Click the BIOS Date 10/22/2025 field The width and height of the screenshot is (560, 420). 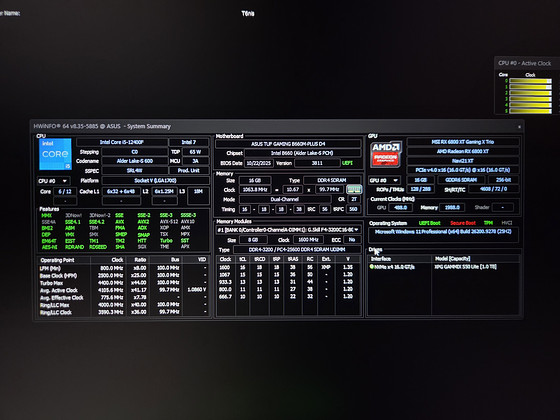tap(259, 163)
